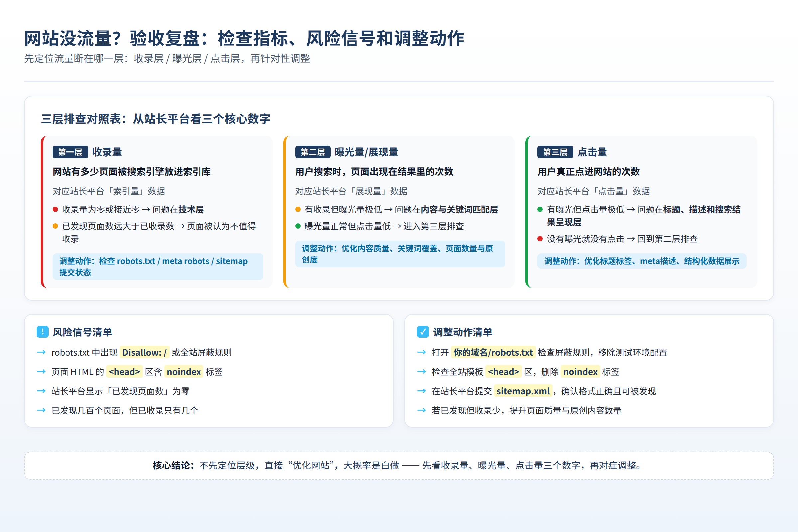Select the noindex tag in 风险信号清单

pyautogui.click(x=184, y=372)
